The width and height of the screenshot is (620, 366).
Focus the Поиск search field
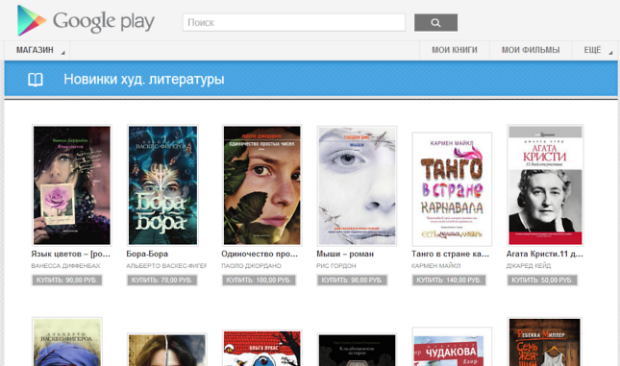pos(294,23)
